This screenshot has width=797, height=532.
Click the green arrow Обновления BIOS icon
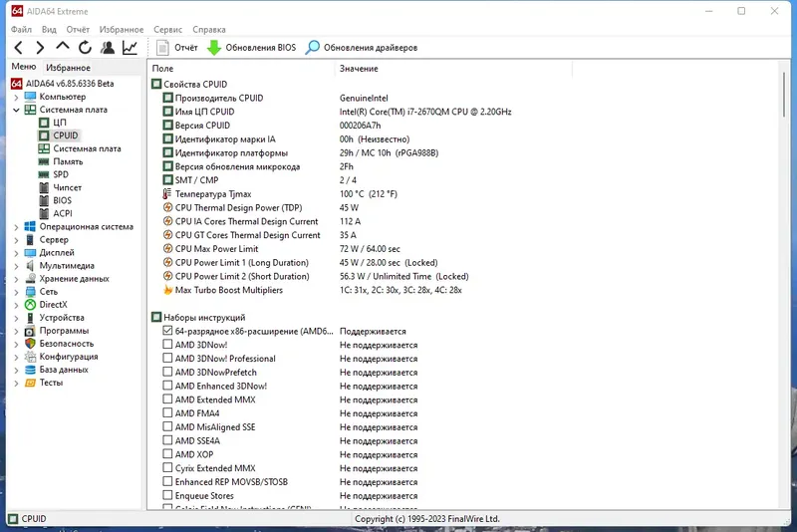(x=214, y=48)
